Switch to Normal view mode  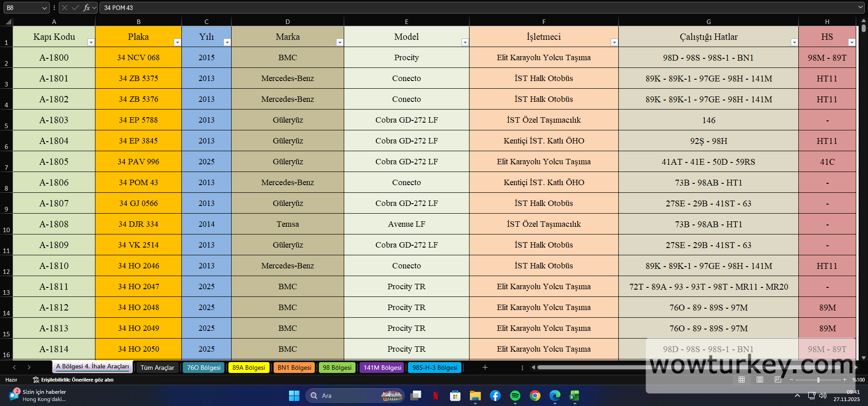741,380
